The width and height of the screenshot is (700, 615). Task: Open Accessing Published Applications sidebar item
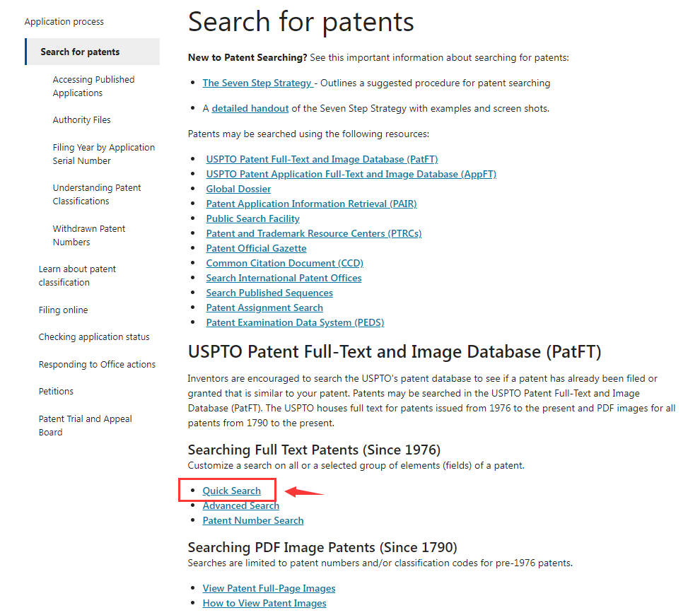coord(93,86)
